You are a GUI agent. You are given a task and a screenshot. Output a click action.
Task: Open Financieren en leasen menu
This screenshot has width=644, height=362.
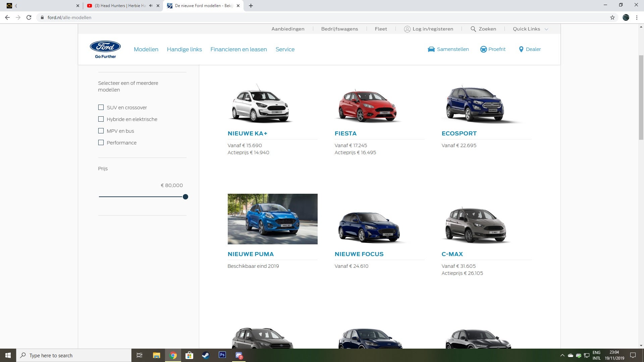pos(239,49)
